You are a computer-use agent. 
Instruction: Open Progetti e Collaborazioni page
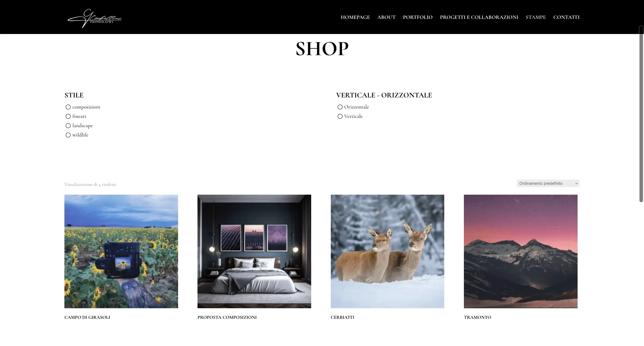(479, 17)
